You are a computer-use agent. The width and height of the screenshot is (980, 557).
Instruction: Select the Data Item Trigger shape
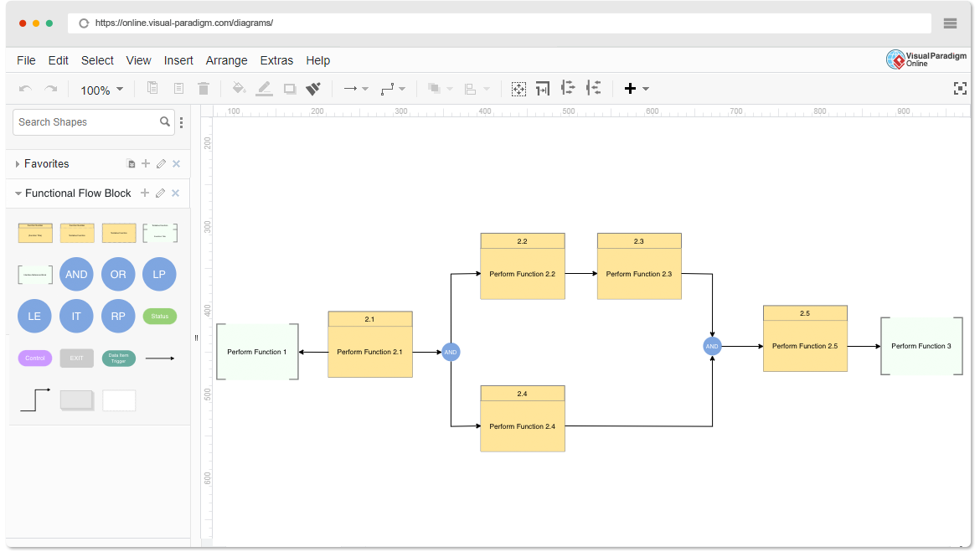(x=119, y=358)
